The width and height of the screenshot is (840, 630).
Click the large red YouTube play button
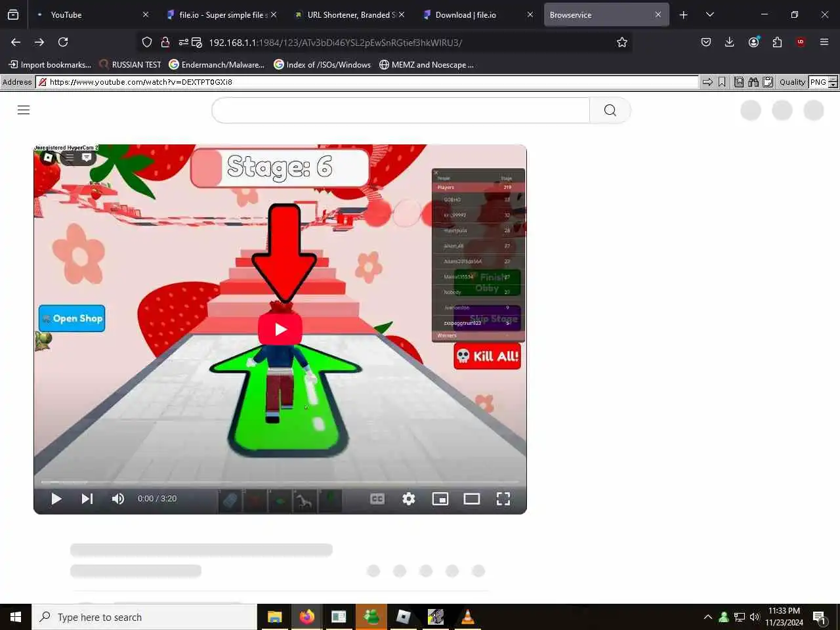pos(280,329)
